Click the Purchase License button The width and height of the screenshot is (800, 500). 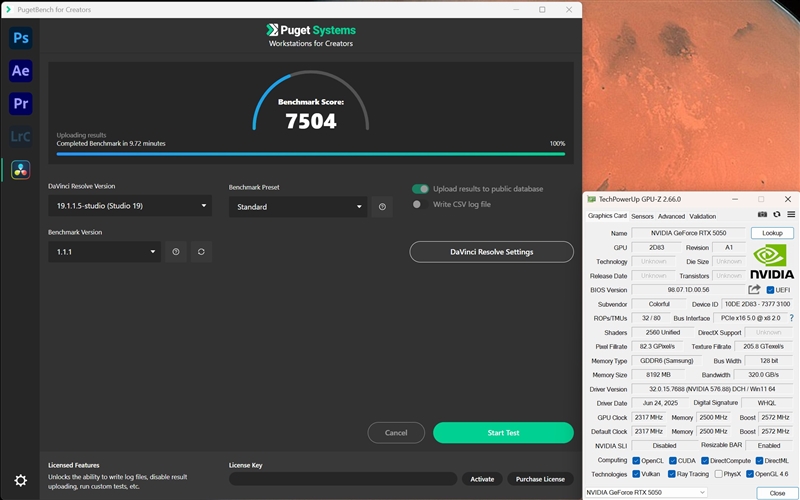[540, 479]
